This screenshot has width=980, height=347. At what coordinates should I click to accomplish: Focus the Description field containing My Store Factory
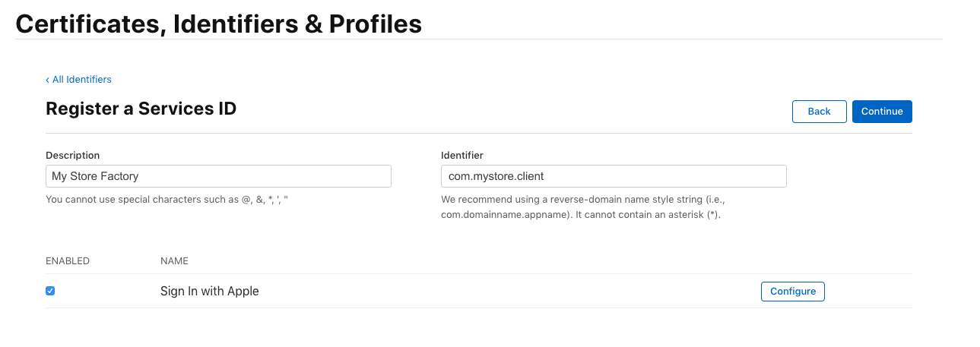pyautogui.click(x=218, y=176)
